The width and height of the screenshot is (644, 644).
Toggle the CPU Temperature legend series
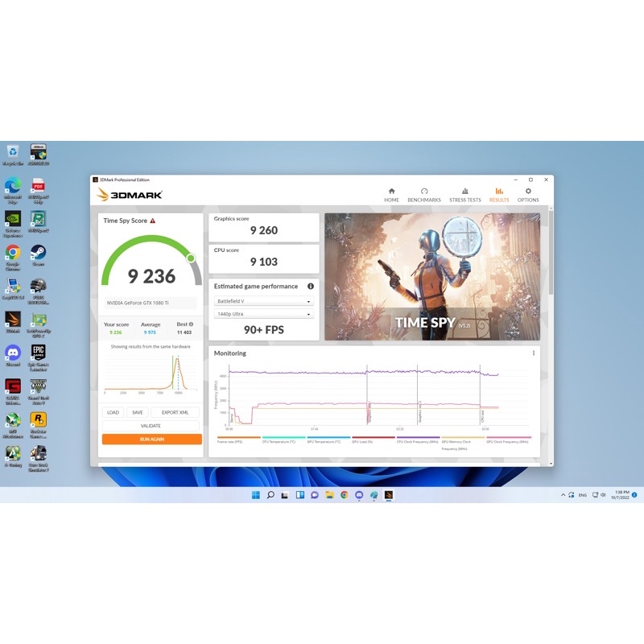click(x=283, y=440)
